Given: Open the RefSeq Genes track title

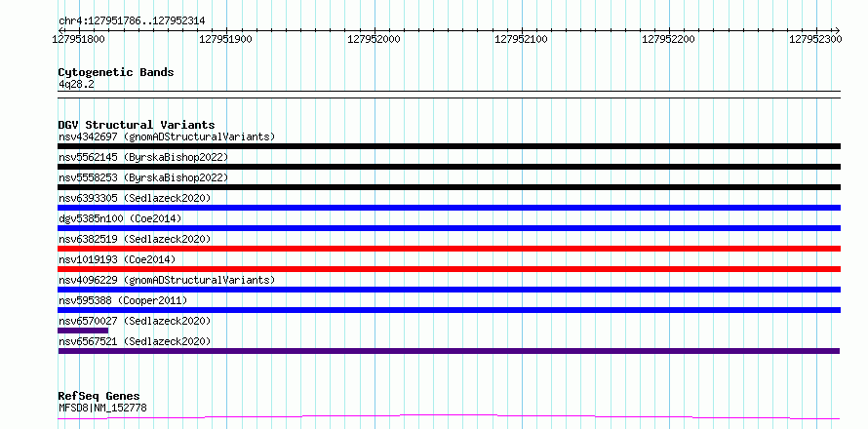Looking at the screenshot, I should pyautogui.click(x=99, y=397).
